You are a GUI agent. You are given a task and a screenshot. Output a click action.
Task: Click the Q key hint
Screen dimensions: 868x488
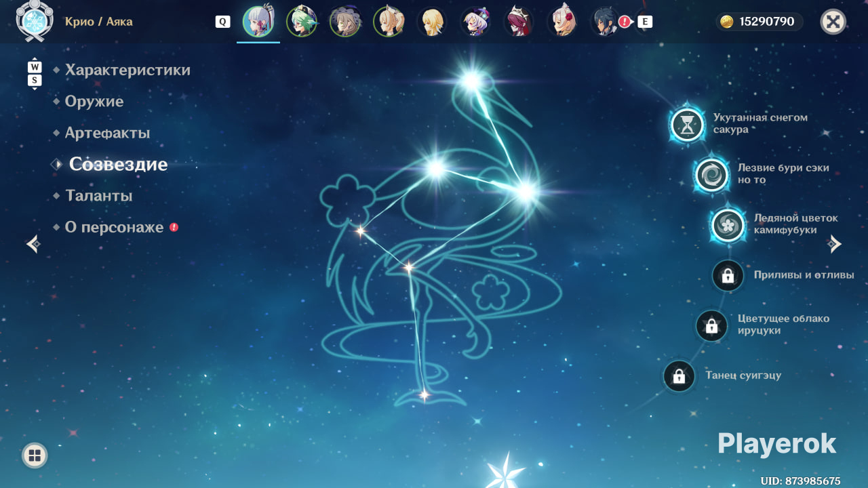click(222, 22)
